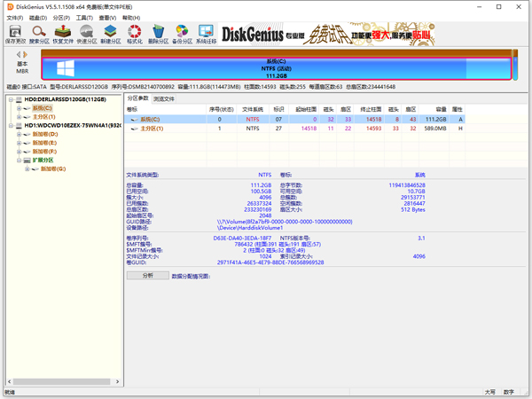
Task: Select 新加卷(E:) in the disk tree
Action: [x=44, y=143]
